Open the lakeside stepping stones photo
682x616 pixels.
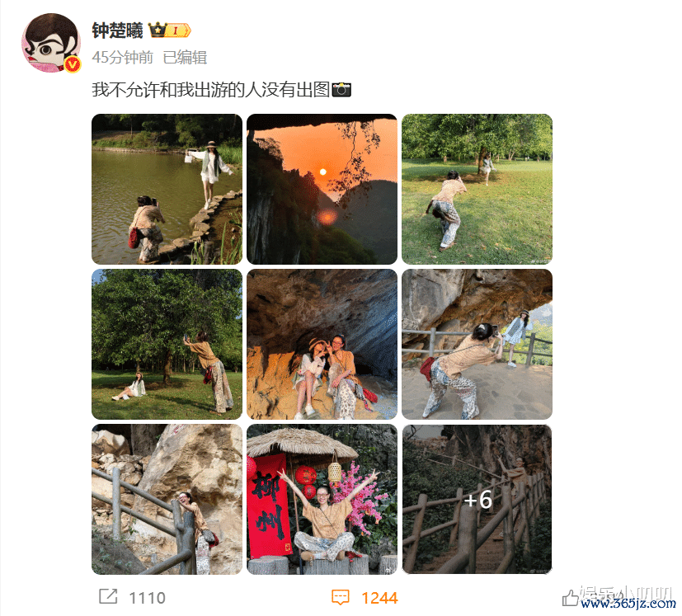click(x=167, y=189)
